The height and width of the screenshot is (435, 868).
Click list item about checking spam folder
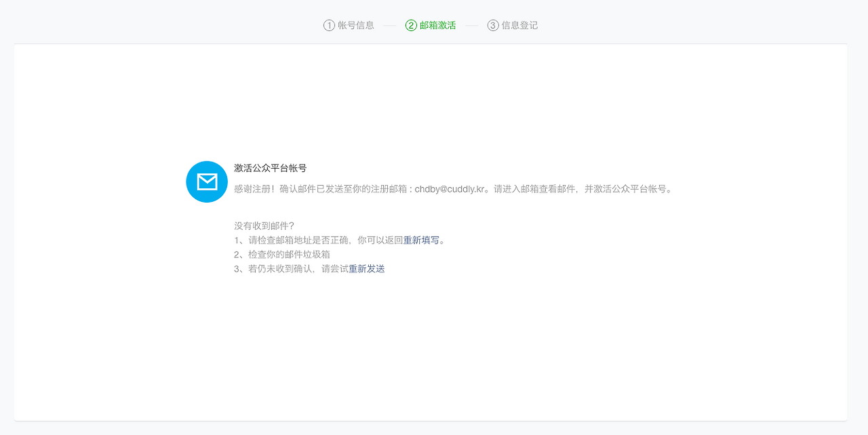click(x=281, y=253)
